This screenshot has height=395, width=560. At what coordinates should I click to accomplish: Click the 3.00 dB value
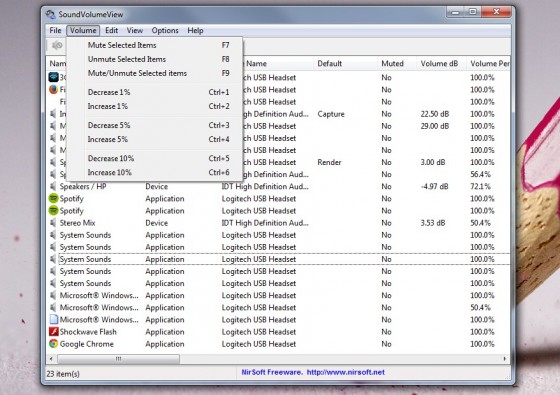[433, 162]
